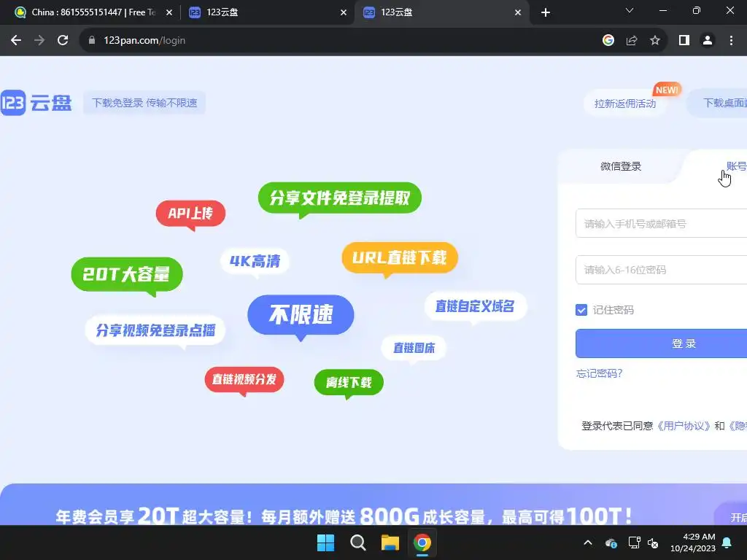Open File Explorer from taskbar
Screen dimensions: 747x560
click(390, 542)
